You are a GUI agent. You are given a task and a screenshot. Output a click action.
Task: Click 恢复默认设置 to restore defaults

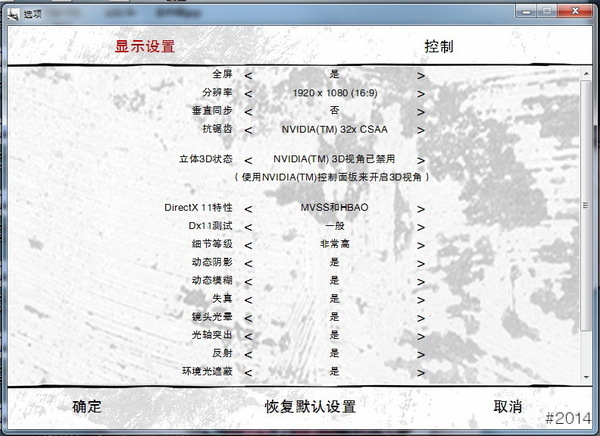click(x=310, y=407)
